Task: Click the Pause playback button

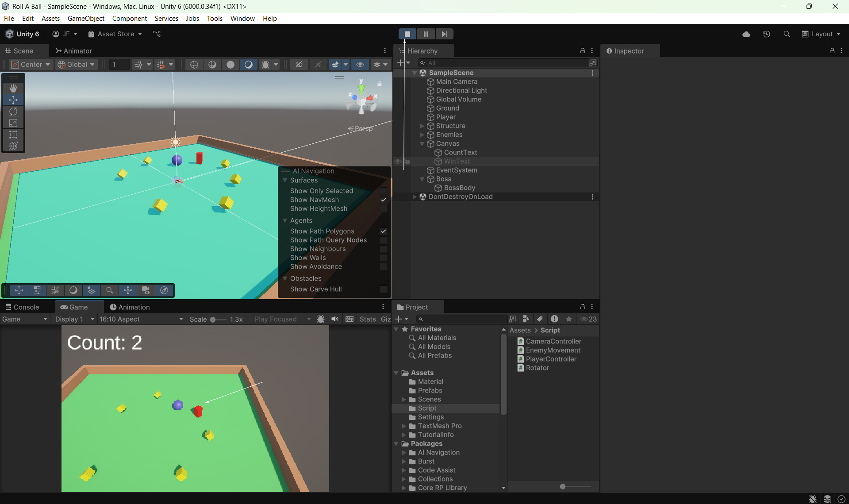Action: (426, 34)
